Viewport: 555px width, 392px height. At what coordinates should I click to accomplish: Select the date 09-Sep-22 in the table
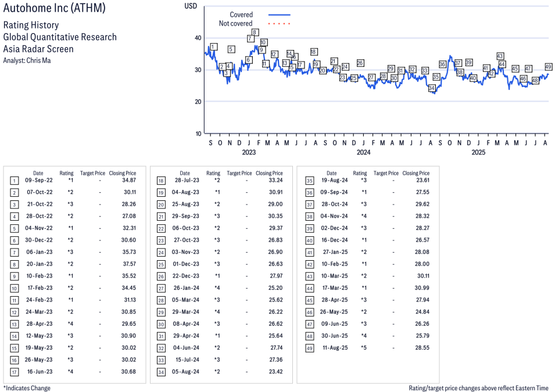[38, 180]
